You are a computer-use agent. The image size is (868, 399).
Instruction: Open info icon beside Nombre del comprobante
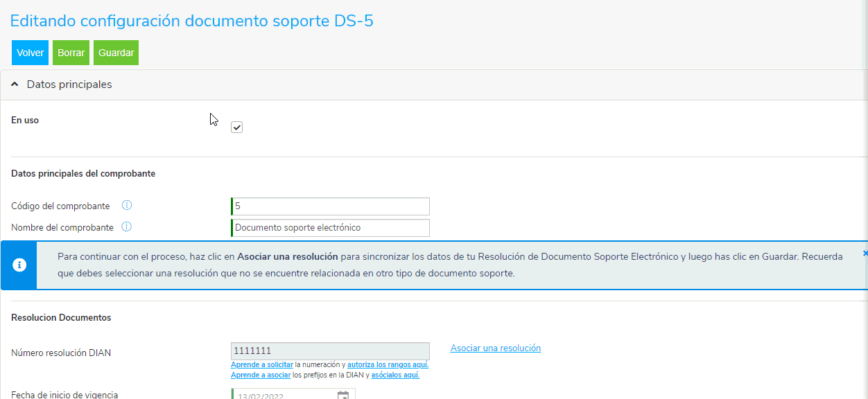click(127, 227)
